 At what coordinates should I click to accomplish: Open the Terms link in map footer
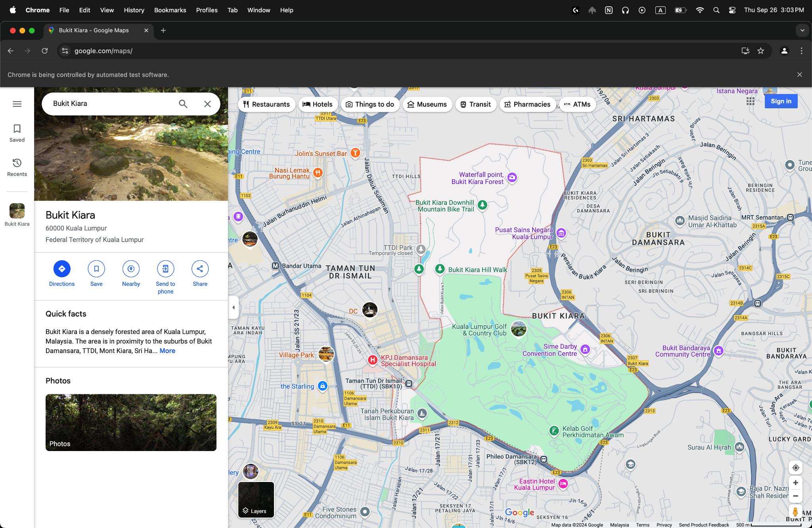[x=643, y=524]
